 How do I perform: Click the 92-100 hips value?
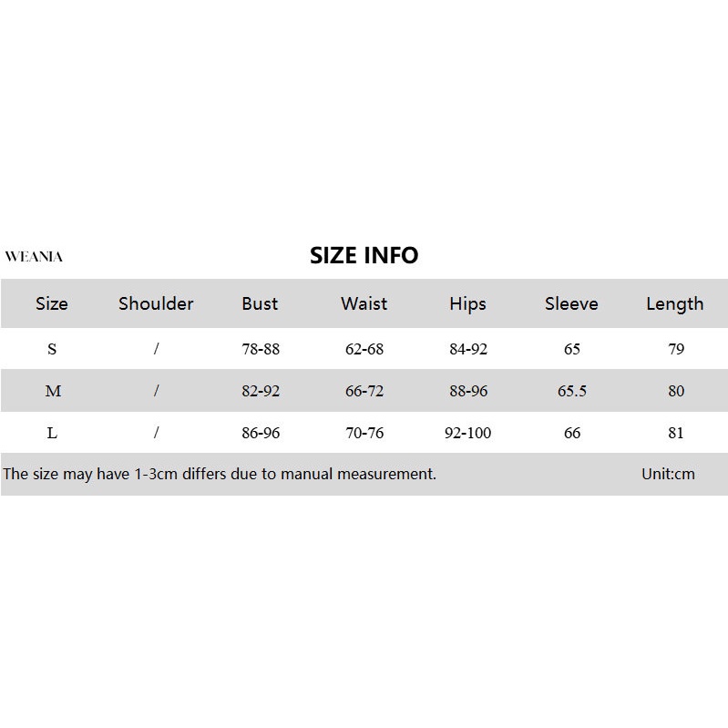point(467,433)
